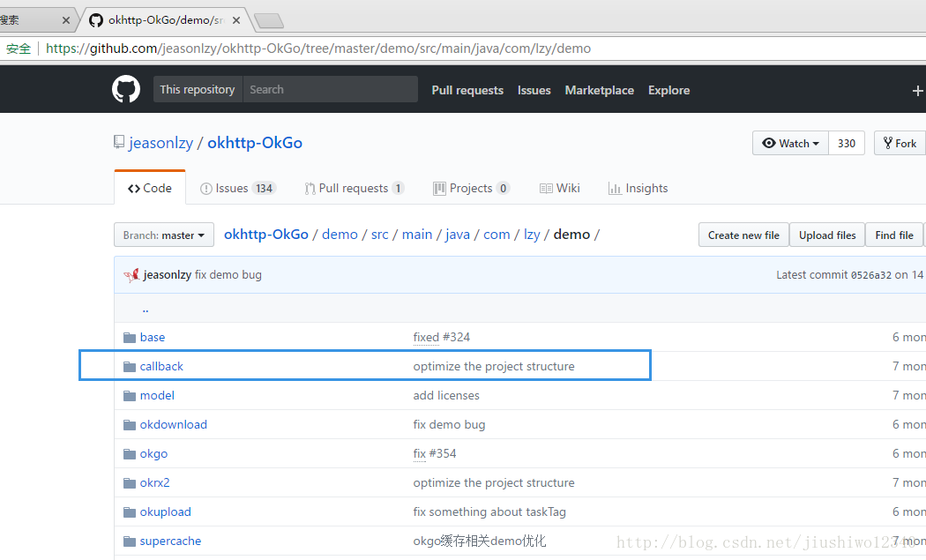Click jeasonlzy author name in commit bar
Image resolution: width=926 pixels, height=560 pixels.
click(x=168, y=274)
